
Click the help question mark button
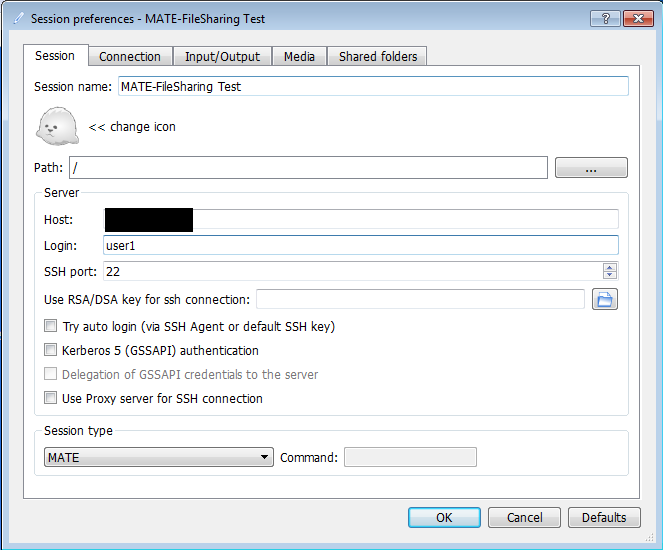[605, 19]
